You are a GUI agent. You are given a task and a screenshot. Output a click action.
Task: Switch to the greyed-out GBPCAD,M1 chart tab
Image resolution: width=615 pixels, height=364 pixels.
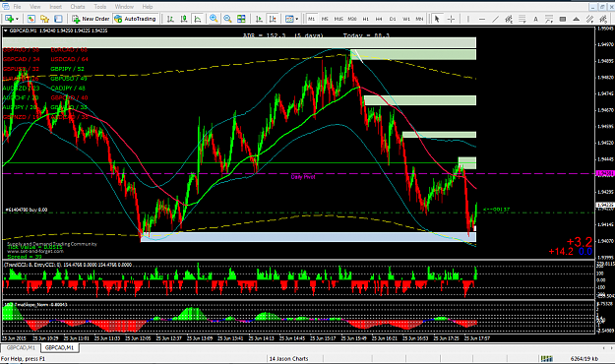21,348
